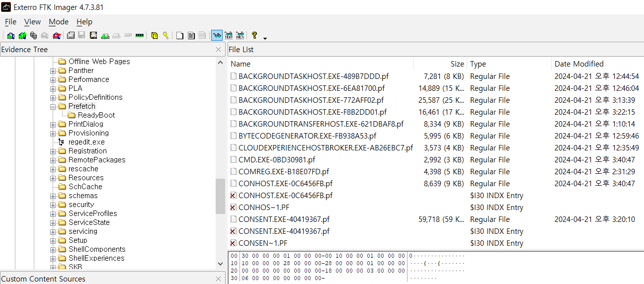The height and width of the screenshot is (284, 644).
Task: Click Add All Attached Devices icon
Action: pos(22,36)
